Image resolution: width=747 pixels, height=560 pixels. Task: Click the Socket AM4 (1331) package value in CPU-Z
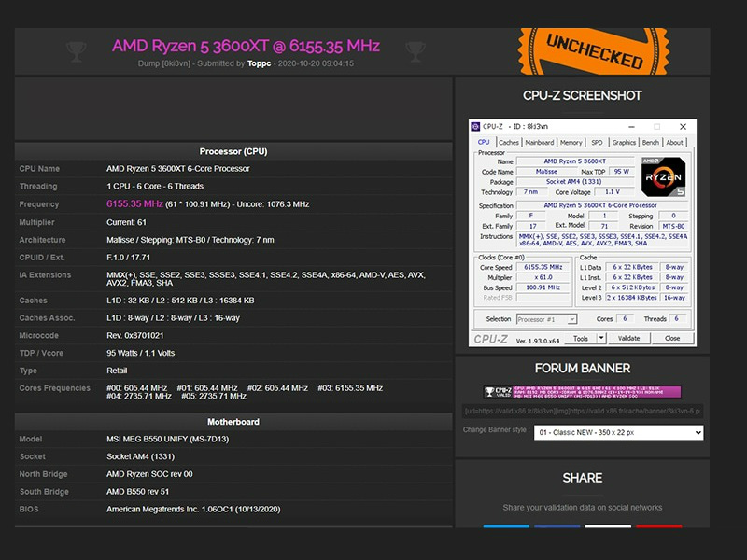575,181
